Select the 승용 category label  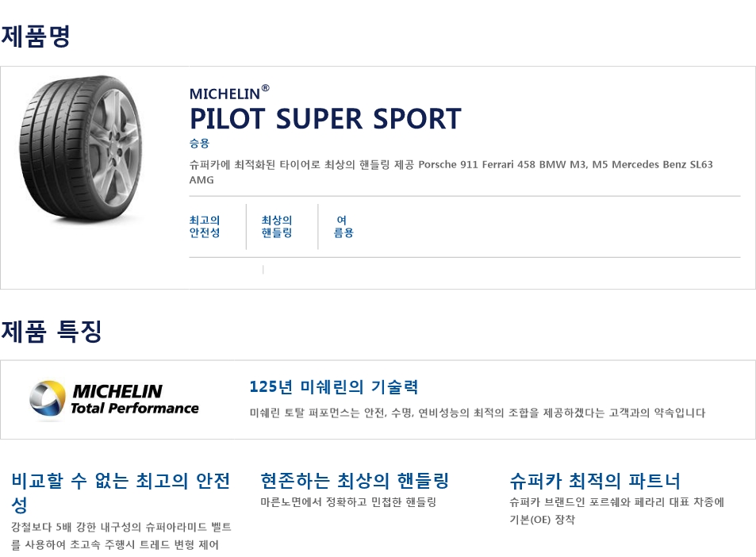(199, 144)
